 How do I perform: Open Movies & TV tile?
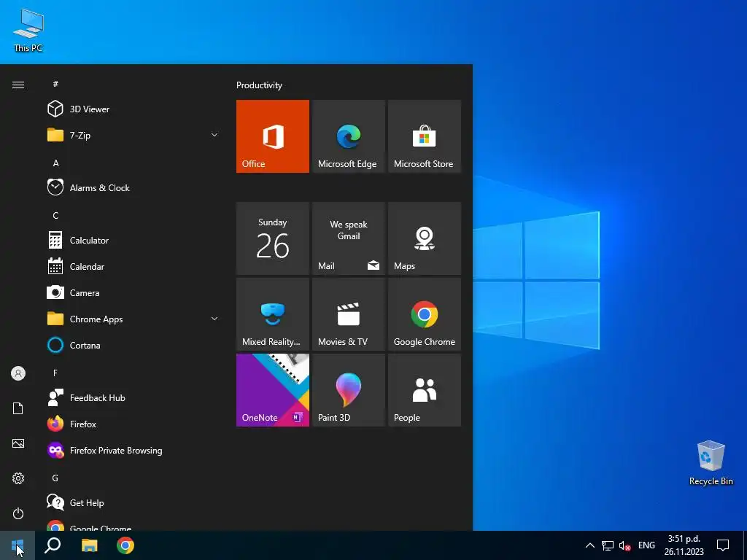[348, 314]
